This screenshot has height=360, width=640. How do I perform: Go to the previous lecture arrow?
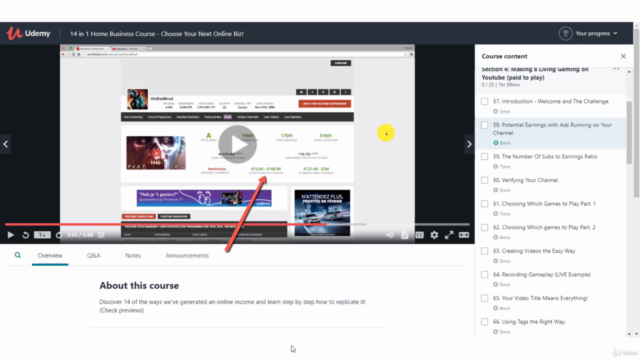[x=5, y=144]
